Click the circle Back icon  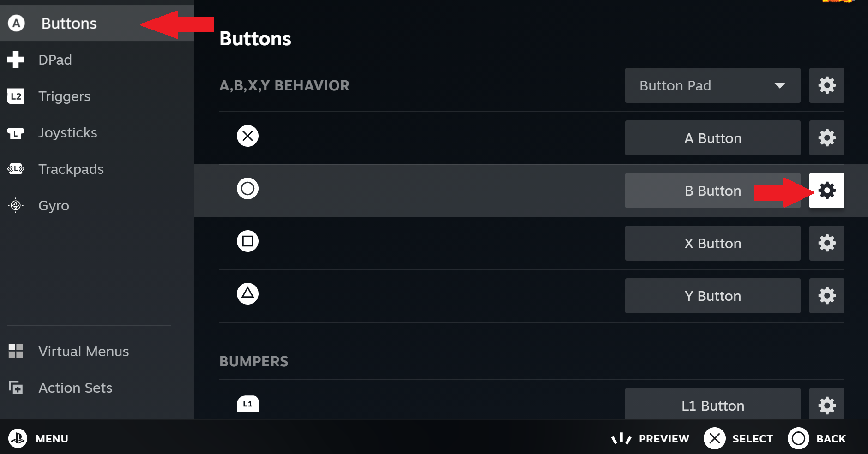click(798, 438)
